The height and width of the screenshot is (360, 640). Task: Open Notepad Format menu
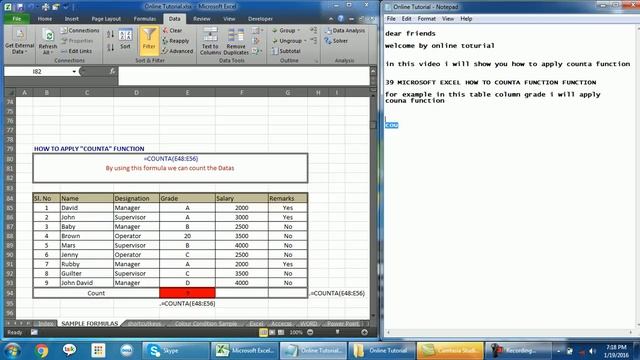(427, 19)
